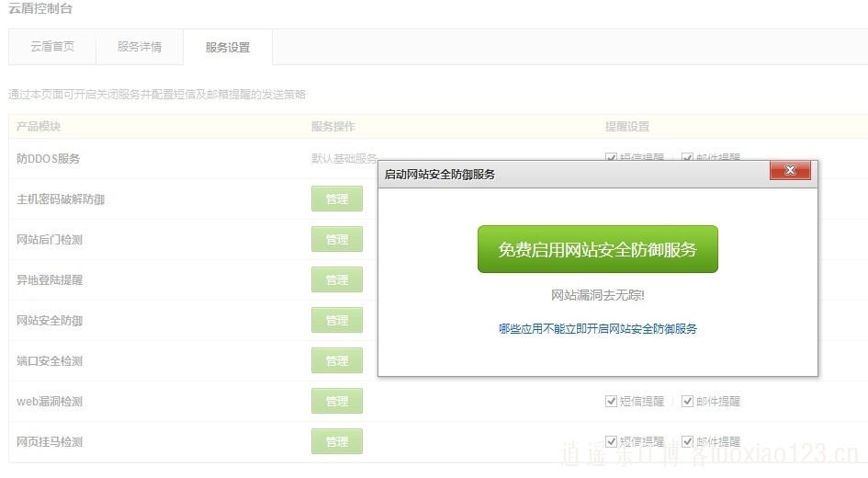
Task: Click 管理 button for 异地登陆提醒
Action: click(336, 279)
